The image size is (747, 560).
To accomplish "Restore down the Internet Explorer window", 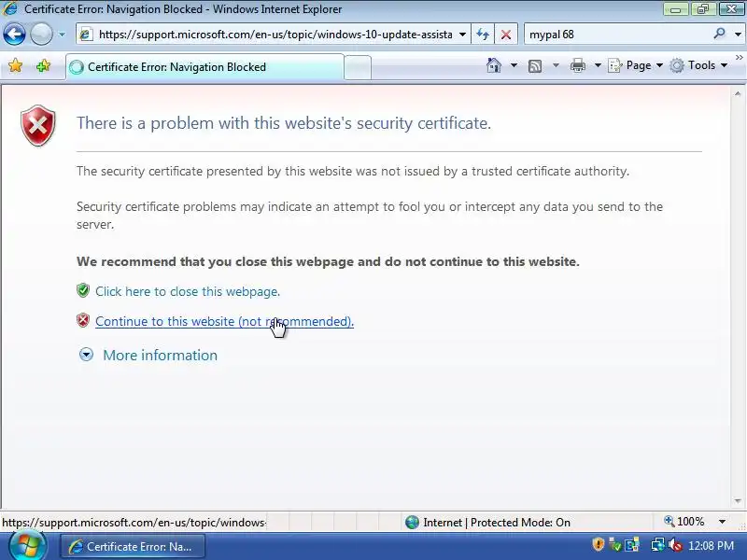I will (703, 9).
